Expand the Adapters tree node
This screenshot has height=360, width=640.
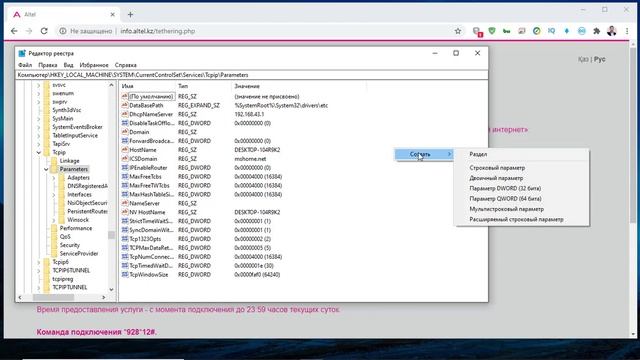click(54, 178)
